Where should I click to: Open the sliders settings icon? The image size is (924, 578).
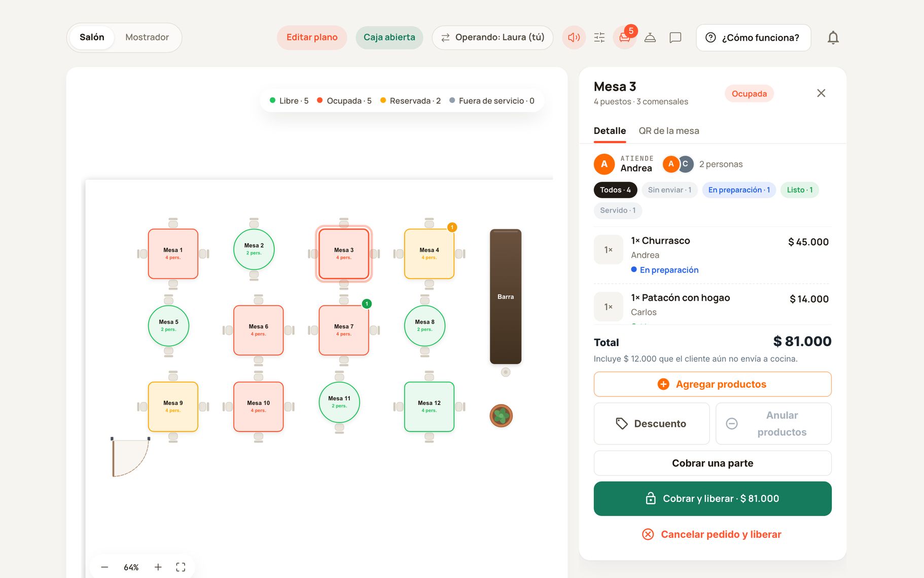(599, 38)
